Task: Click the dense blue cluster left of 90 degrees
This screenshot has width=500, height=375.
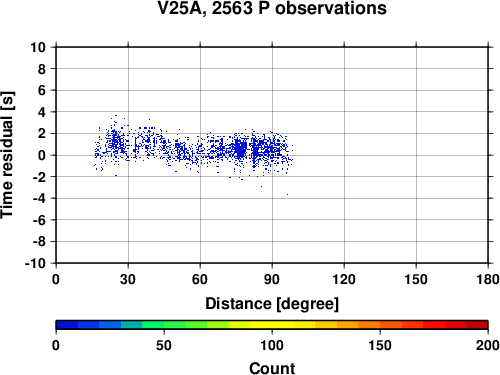Action: point(241,149)
